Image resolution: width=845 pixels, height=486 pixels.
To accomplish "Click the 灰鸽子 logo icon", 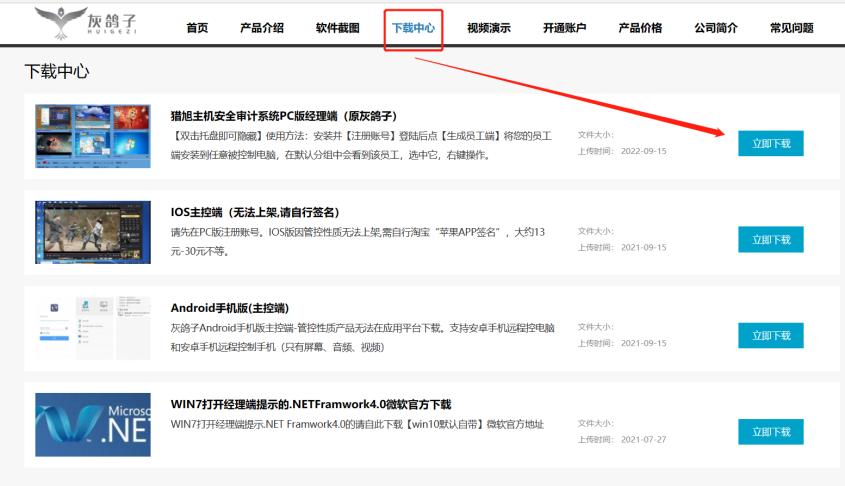I will click(x=61, y=21).
